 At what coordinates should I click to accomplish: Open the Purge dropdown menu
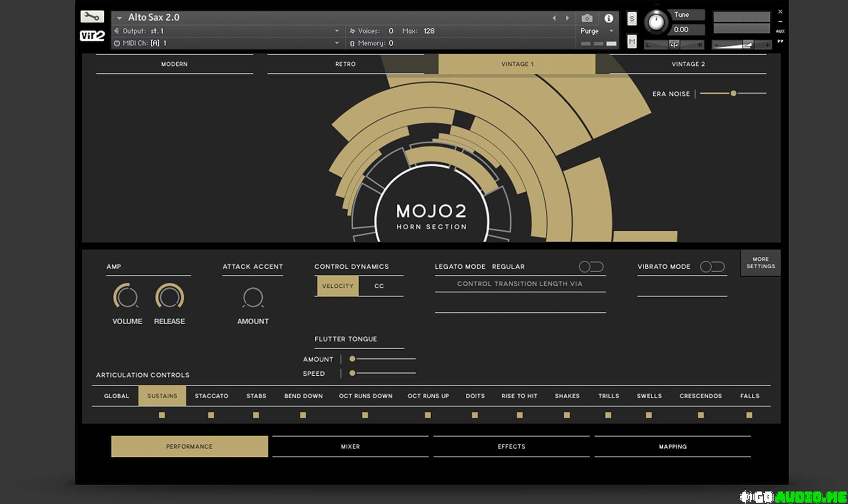point(597,31)
